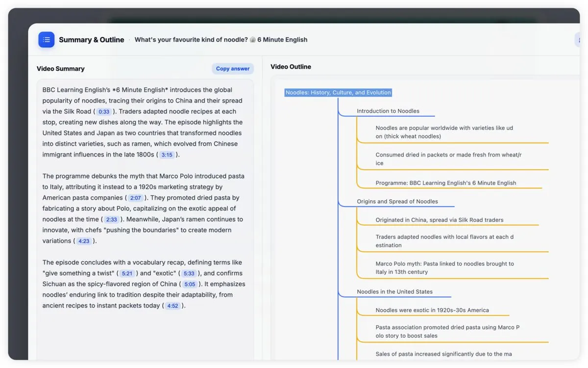Jump to timestamp 5:21
Image resolution: width=588 pixels, height=368 pixels.
127,274
